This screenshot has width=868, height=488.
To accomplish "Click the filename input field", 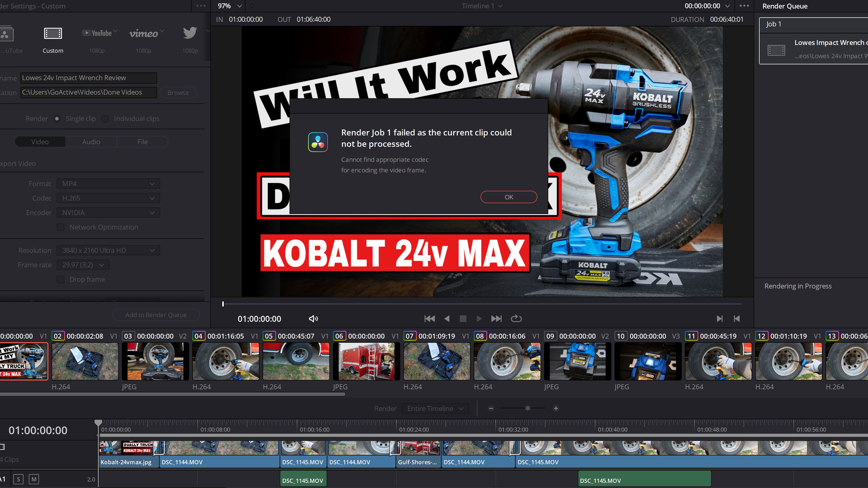I will (89, 78).
